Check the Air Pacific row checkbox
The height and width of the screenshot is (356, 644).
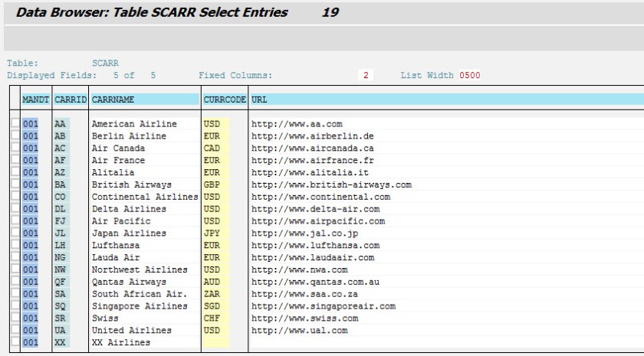coord(15,220)
